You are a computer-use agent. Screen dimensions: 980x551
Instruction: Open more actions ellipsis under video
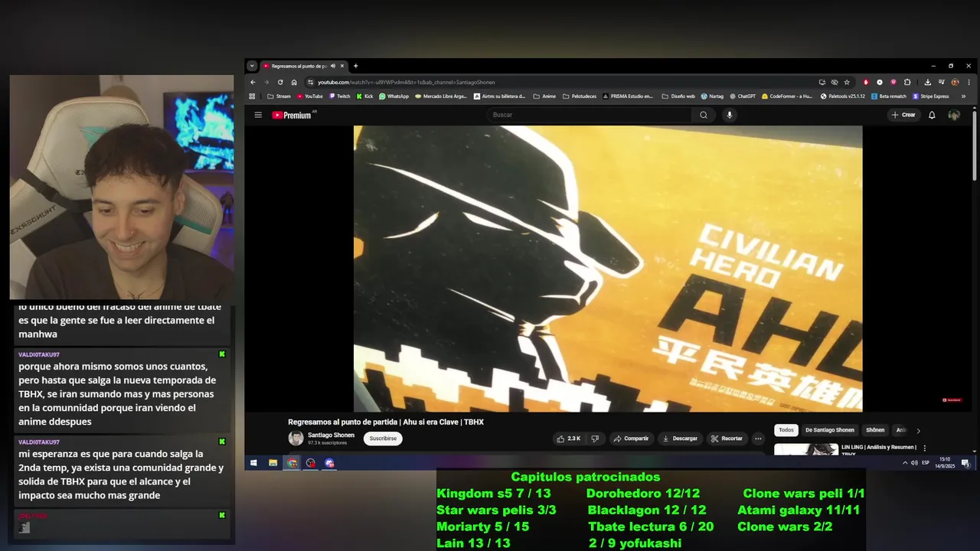tap(758, 439)
